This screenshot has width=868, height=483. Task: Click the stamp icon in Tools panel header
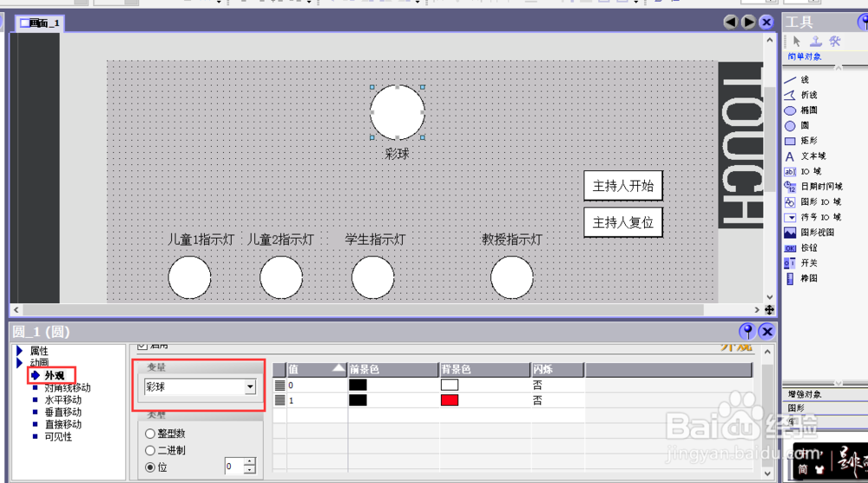pyautogui.click(x=815, y=42)
